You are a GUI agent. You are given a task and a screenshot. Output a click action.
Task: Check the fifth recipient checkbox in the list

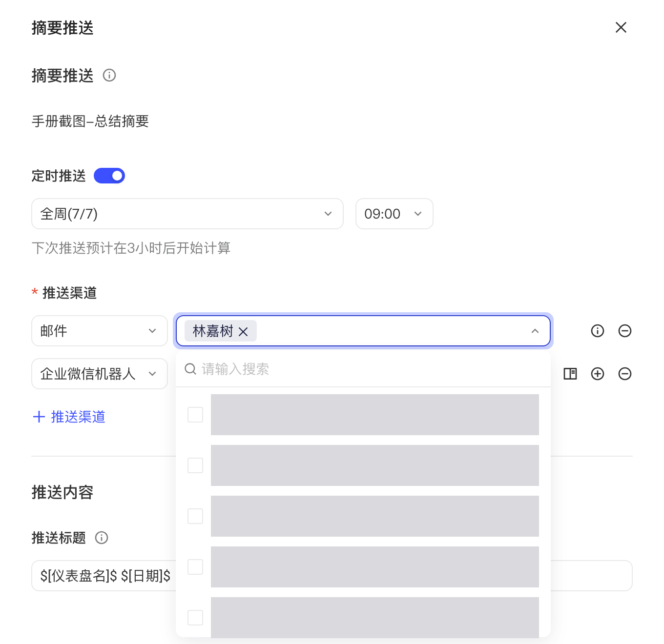click(195, 618)
